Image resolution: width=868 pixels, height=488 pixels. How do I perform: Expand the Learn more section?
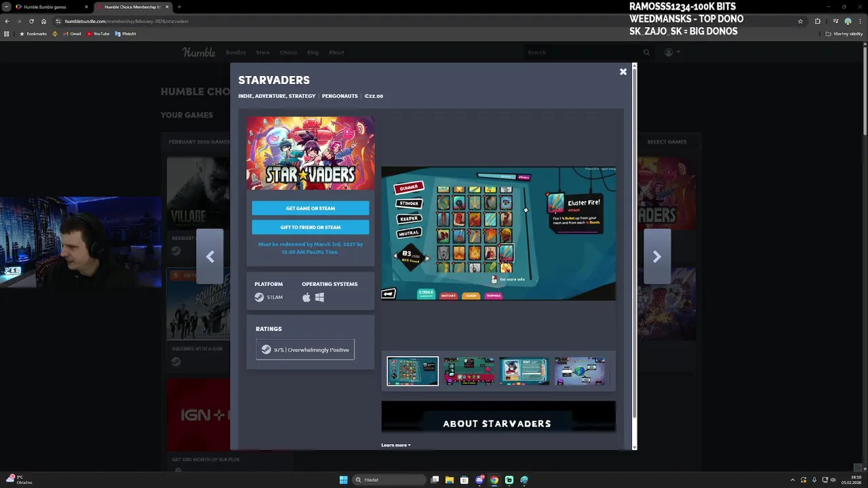396,445
